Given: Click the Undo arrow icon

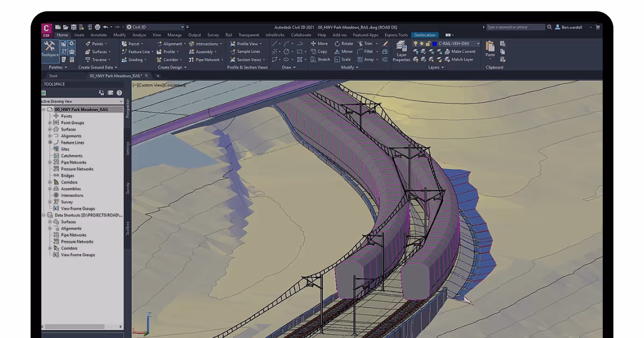Looking at the screenshot, I should tap(105, 27).
